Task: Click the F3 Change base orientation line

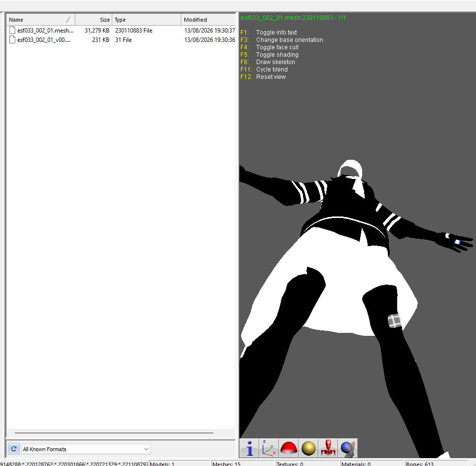Action: pyautogui.click(x=282, y=40)
